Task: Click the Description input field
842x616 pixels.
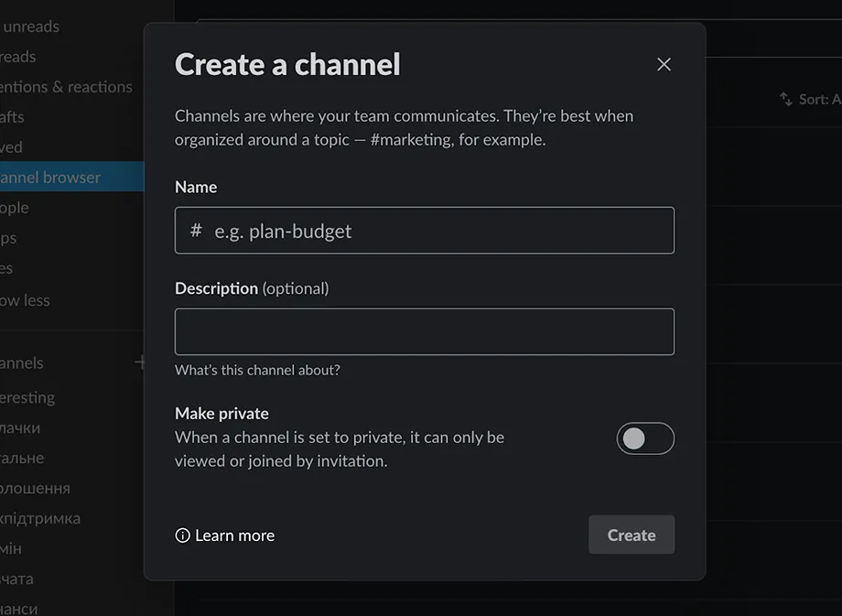Action: pyautogui.click(x=424, y=331)
